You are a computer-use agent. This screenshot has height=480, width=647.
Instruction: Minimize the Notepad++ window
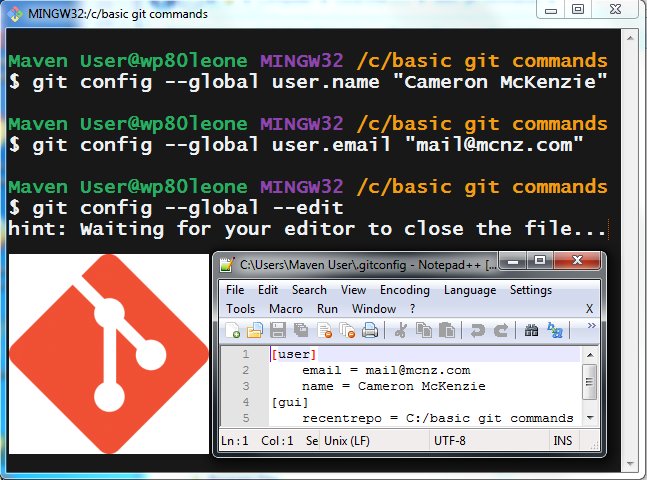pyautogui.click(x=513, y=260)
